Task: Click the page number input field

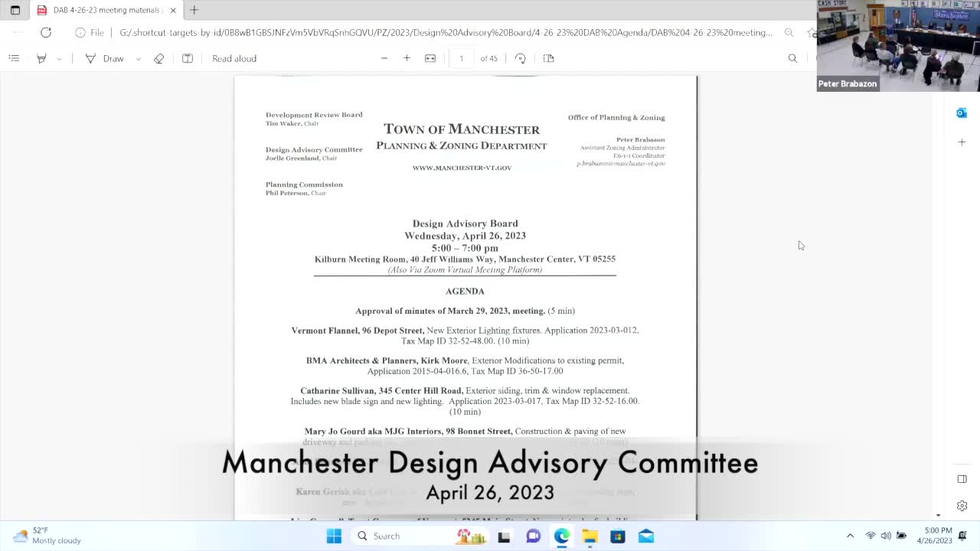Action: point(461,58)
